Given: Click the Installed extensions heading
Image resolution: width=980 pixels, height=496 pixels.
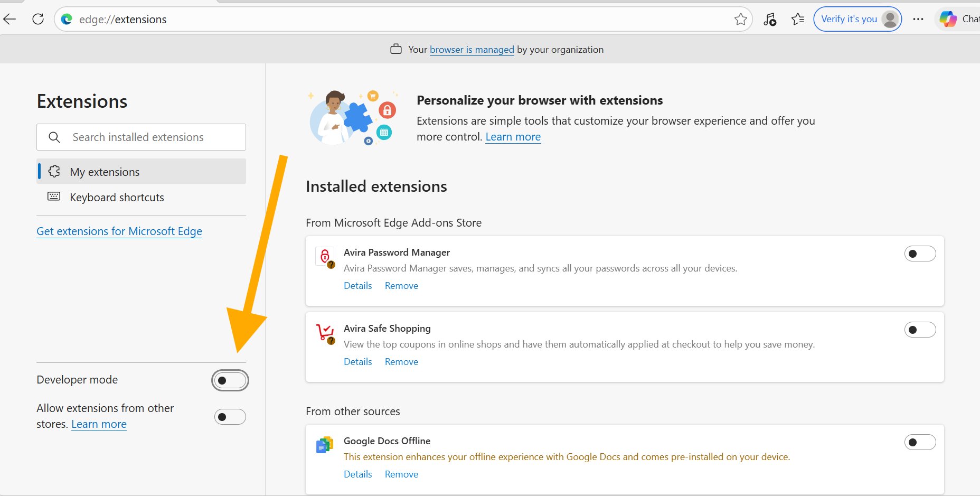Looking at the screenshot, I should (376, 186).
